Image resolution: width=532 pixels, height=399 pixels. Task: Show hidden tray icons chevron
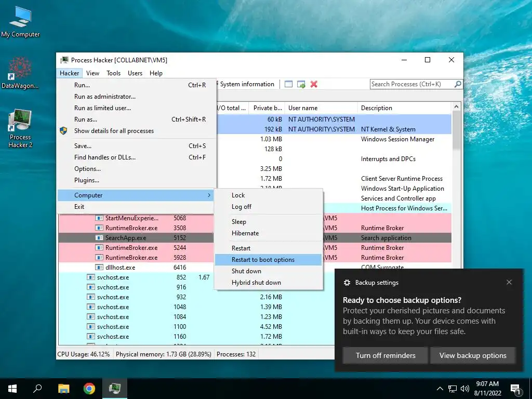click(x=440, y=389)
